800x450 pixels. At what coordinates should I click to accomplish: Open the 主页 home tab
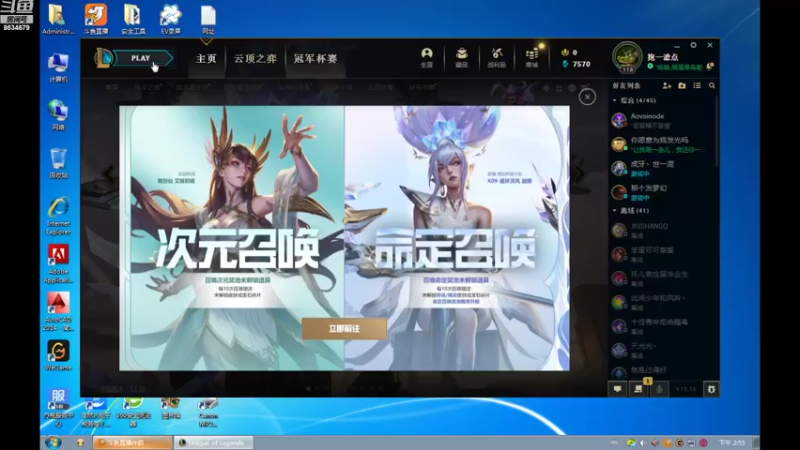(206, 59)
